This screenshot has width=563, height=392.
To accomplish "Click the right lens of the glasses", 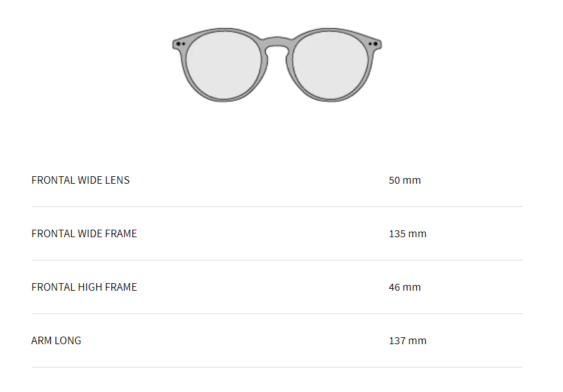I will tap(331, 65).
